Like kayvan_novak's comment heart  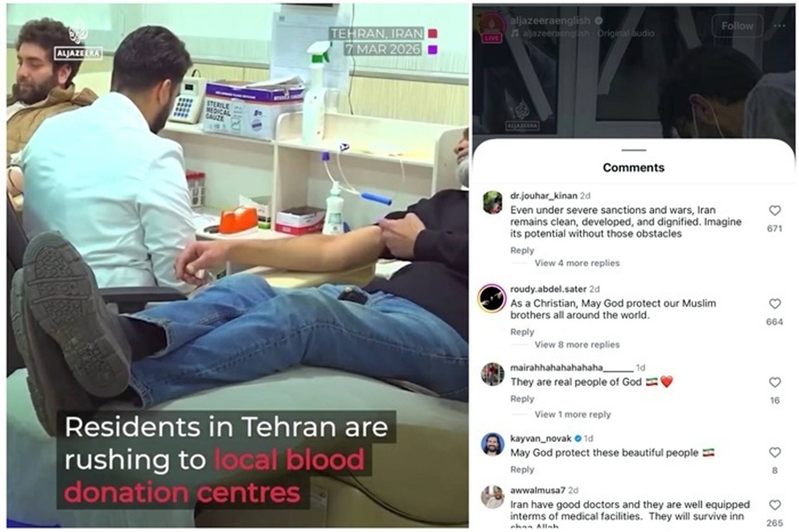774,452
